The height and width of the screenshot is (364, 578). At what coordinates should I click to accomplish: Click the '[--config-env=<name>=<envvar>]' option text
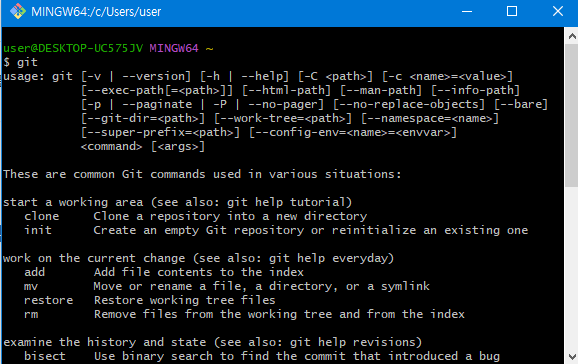(353, 132)
